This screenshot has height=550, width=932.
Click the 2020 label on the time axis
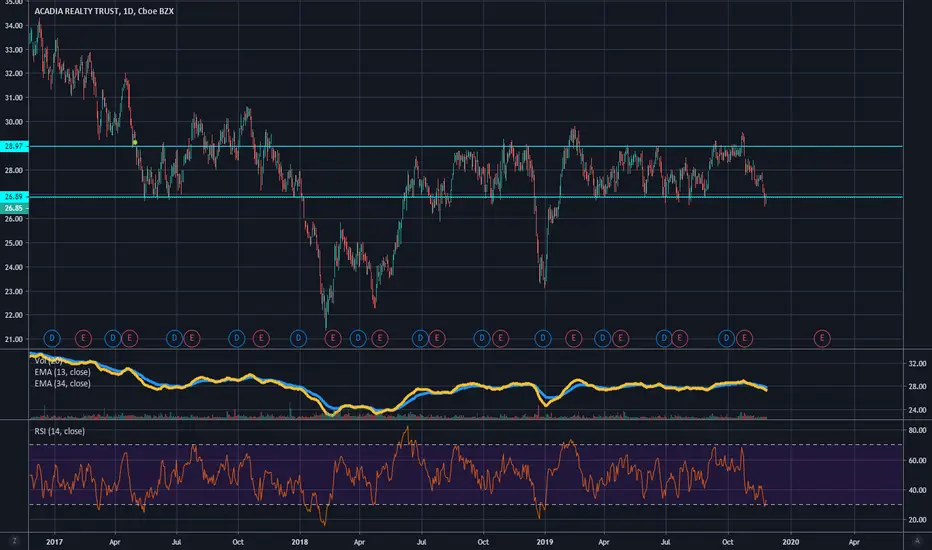point(791,542)
